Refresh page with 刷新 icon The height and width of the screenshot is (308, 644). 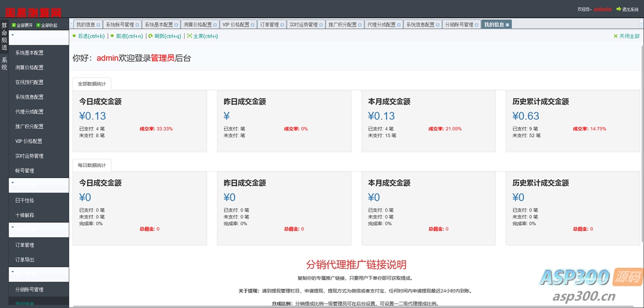point(151,36)
